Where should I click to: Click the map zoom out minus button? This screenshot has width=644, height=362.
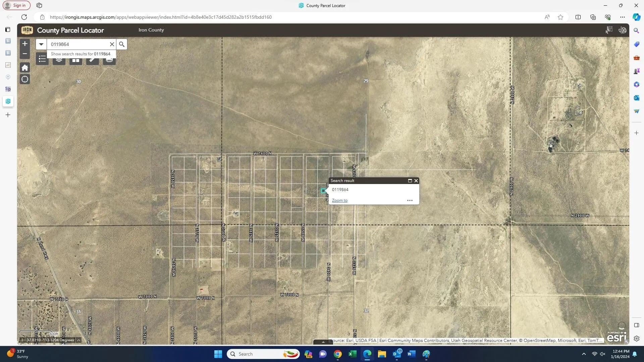pyautogui.click(x=25, y=54)
